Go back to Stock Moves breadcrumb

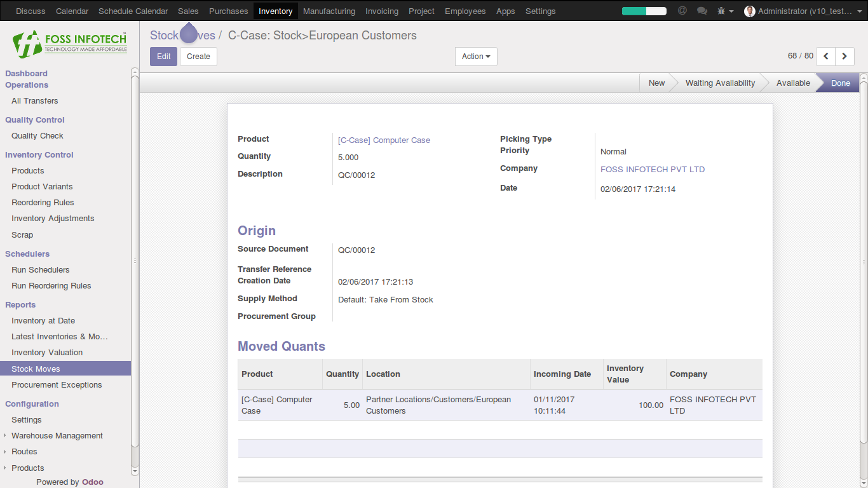[x=182, y=35]
